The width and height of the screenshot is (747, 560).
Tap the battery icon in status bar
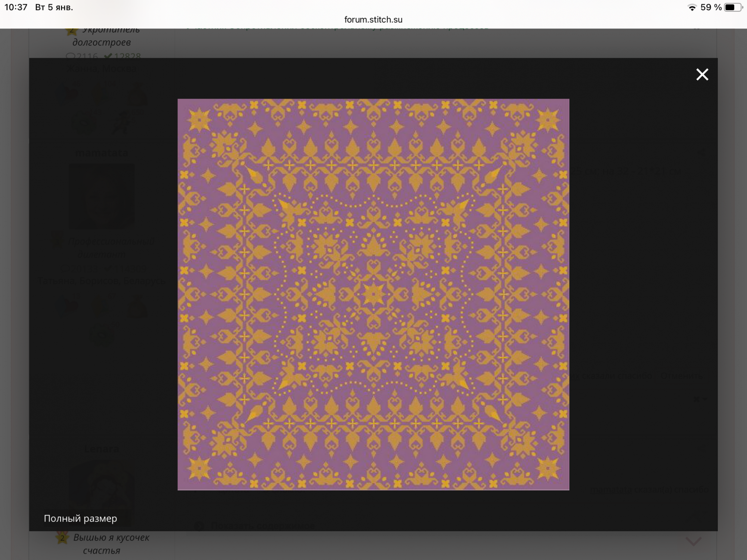733,7
